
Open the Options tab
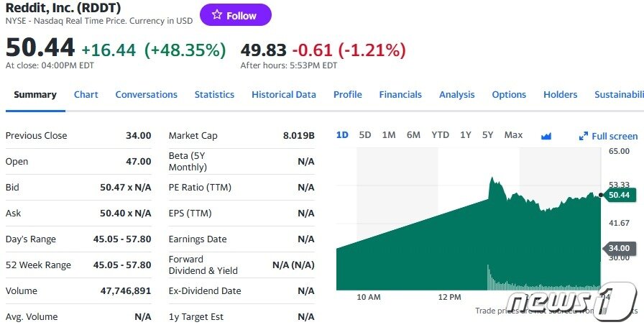point(509,95)
